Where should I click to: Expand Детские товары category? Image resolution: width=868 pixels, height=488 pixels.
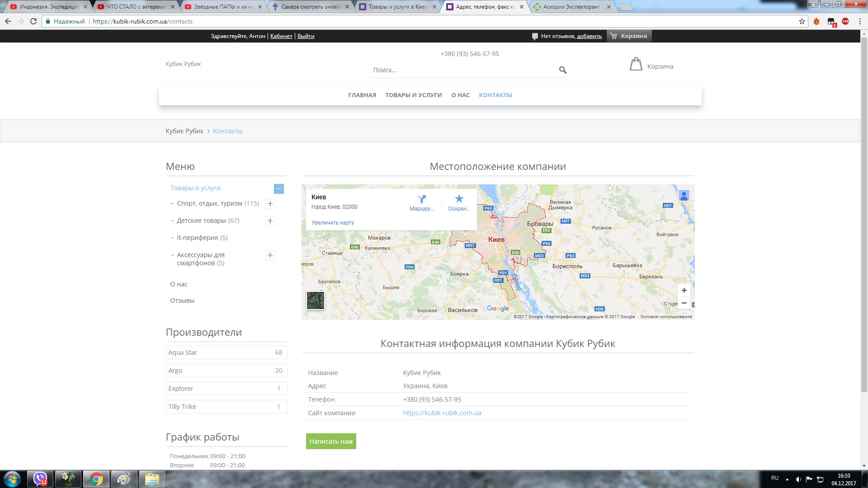coord(270,221)
